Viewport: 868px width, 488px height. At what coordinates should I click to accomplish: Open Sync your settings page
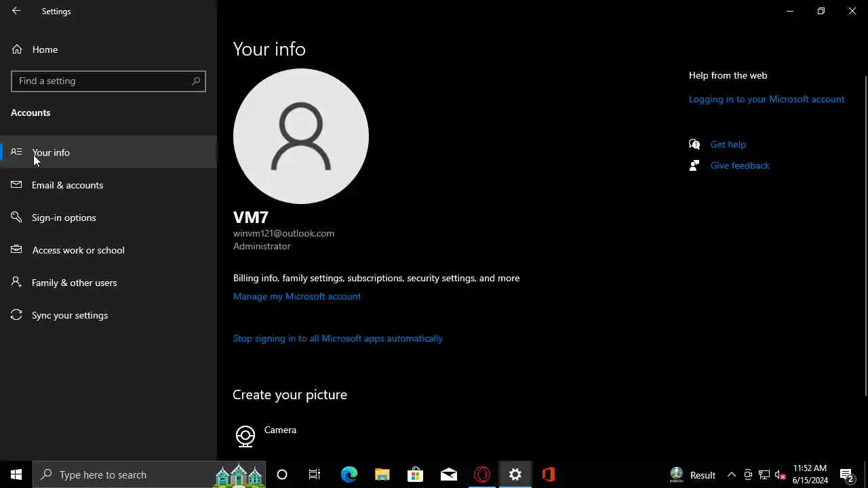coord(108,315)
